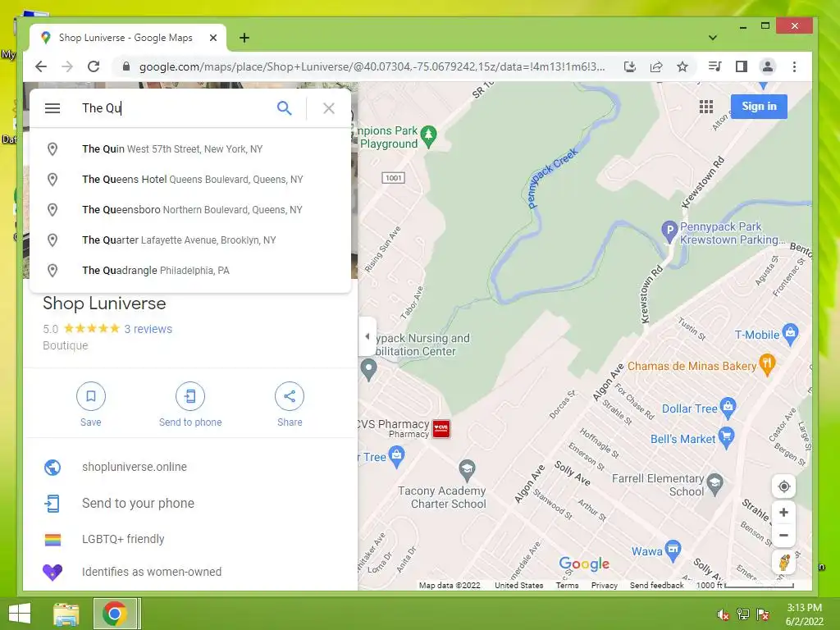
Task: Click the Dollar Tree shopping marker
Action: point(728,409)
